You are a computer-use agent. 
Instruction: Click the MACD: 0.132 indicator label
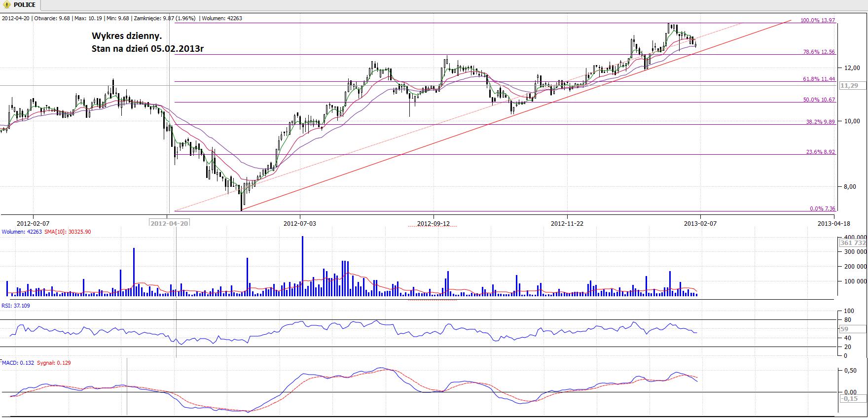click(x=18, y=363)
